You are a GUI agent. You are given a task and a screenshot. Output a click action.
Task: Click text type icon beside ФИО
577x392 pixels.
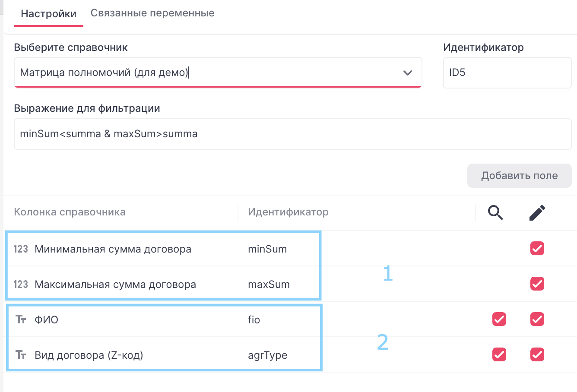pyautogui.click(x=21, y=320)
